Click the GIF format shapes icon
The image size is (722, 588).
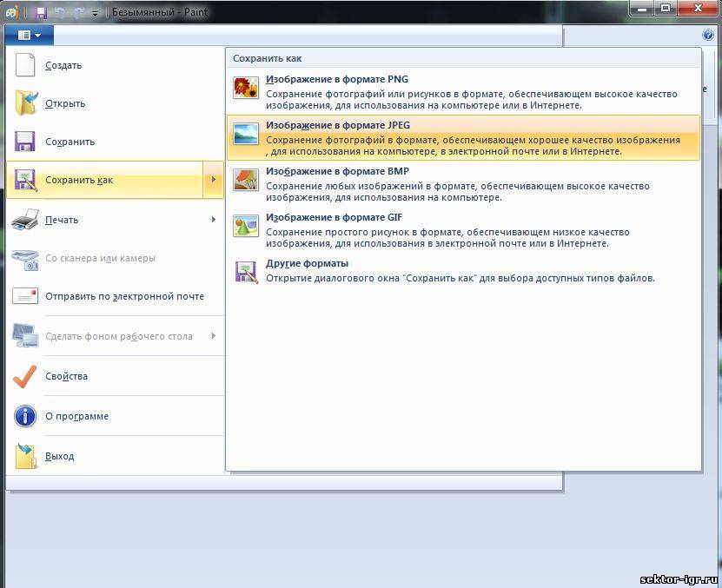pos(245,226)
